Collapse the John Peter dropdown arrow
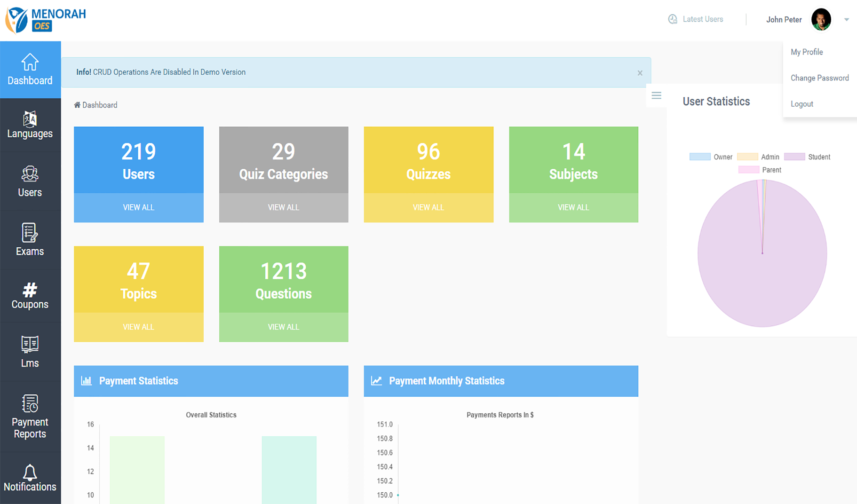The image size is (857, 504). pyautogui.click(x=846, y=20)
